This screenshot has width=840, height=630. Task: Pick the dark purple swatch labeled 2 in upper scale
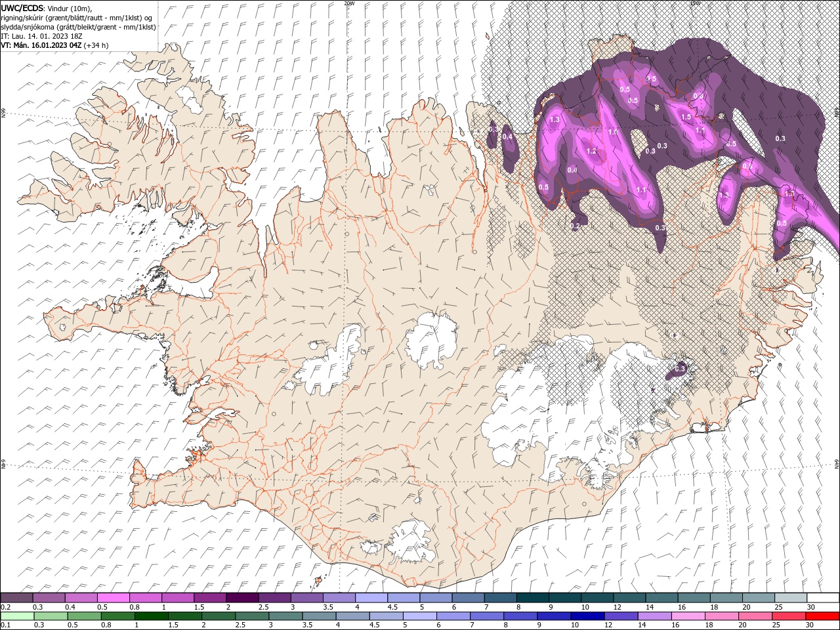(x=241, y=598)
